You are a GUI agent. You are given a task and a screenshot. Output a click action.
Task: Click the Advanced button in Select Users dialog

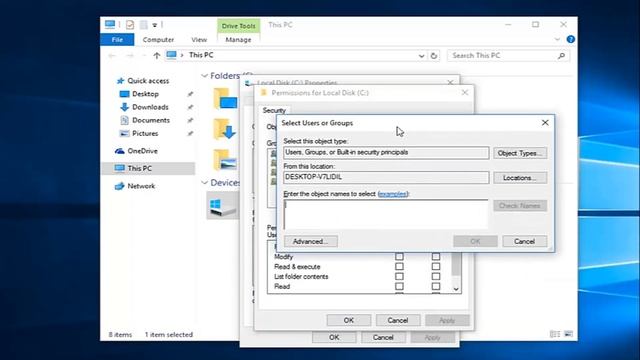tap(311, 241)
